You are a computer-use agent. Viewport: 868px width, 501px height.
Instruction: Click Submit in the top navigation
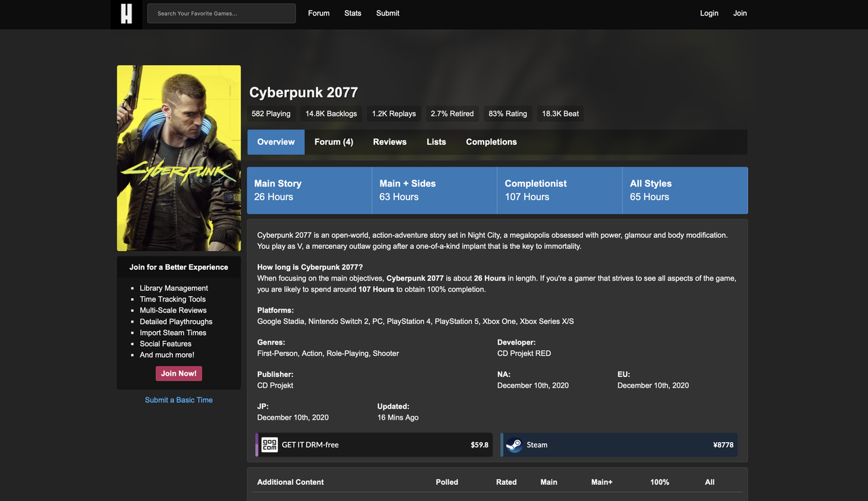pyautogui.click(x=387, y=13)
